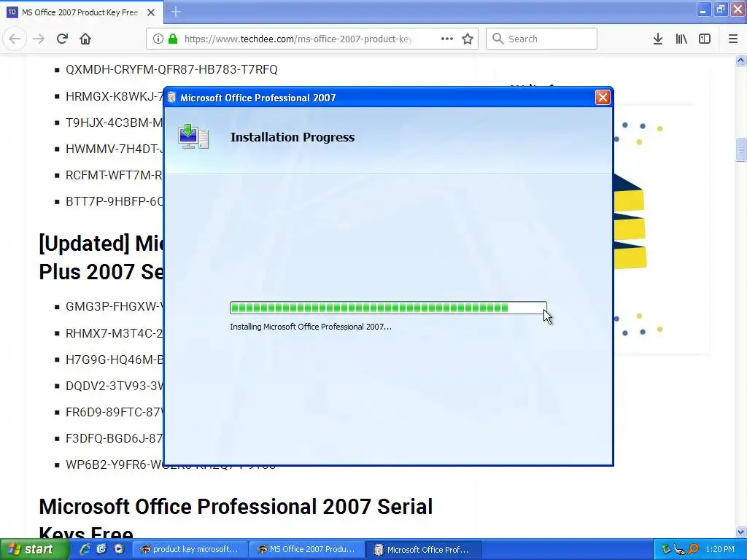The height and width of the screenshot is (560, 747).
Task: Click the key starting with DQDV2-3TV93
Action: (x=115, y=385)
